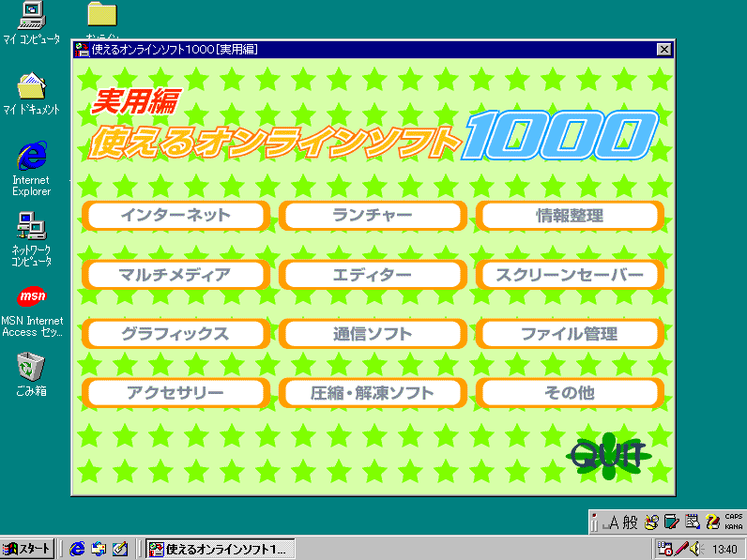This screenshot has height=560, width=747.
Task: Open the マルチメディア category
Action: (x=175, y=275)
